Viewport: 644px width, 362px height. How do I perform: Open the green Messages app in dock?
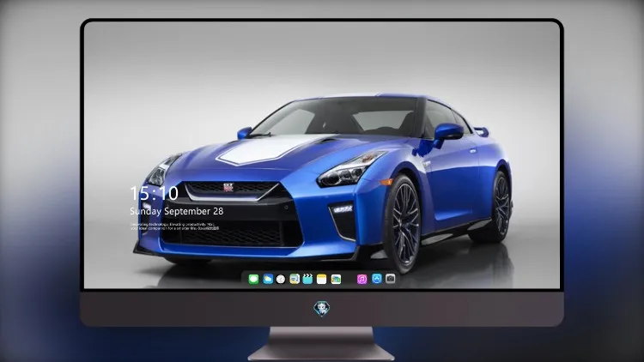pos(253,280)
